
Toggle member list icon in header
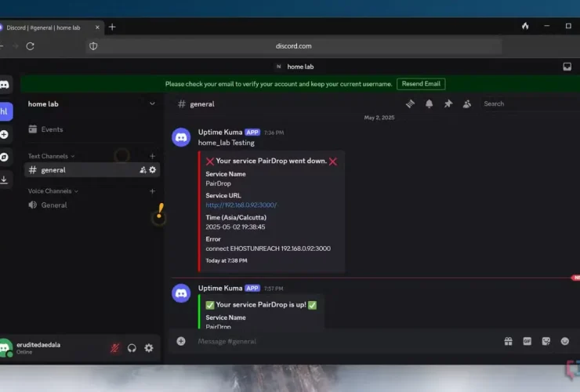pos(467,104)
